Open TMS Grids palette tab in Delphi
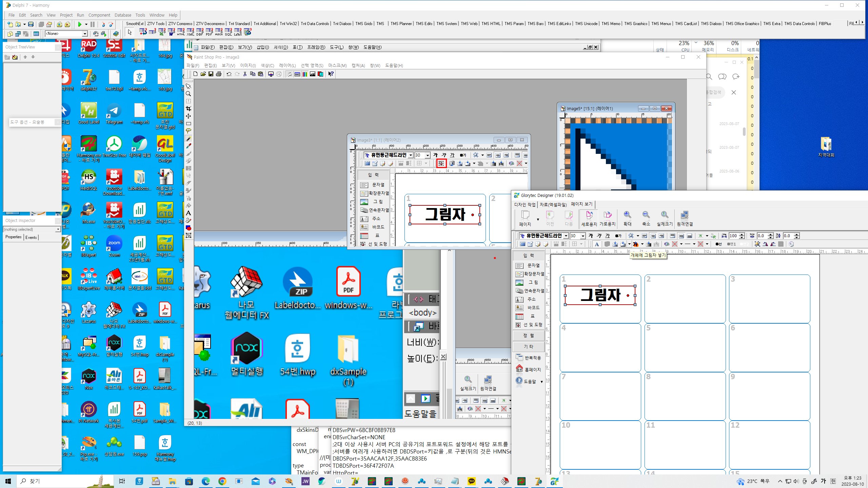868x488 pixels. 364,23
